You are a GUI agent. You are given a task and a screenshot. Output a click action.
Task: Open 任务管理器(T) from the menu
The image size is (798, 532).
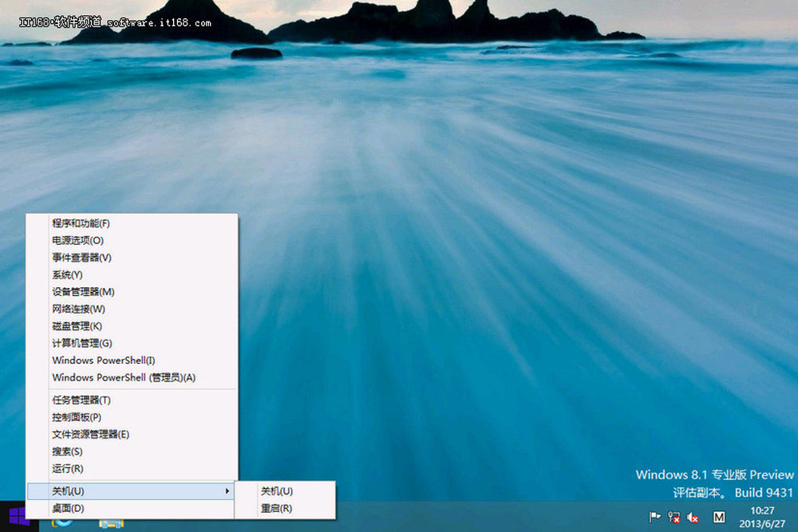(x=82, y=400)
